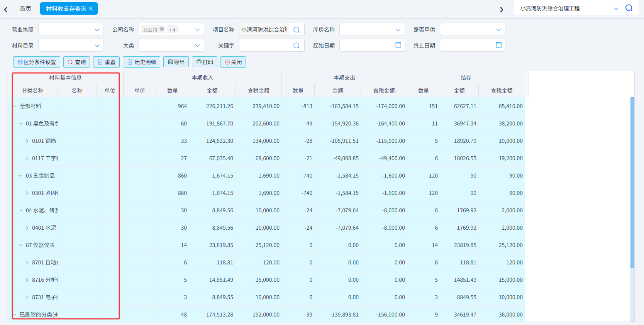Open 区分条件设置 settings
Screen dimensions: 644x325
pos(37,62)
